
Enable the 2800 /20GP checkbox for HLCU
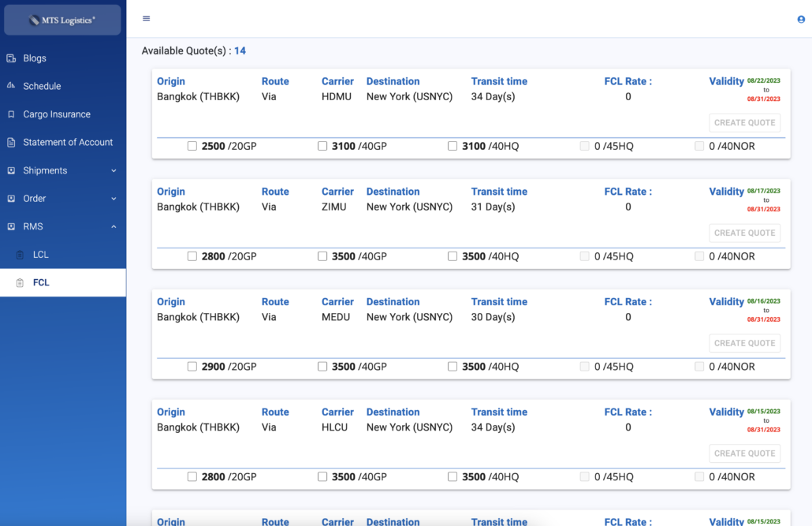pos(192,477)
